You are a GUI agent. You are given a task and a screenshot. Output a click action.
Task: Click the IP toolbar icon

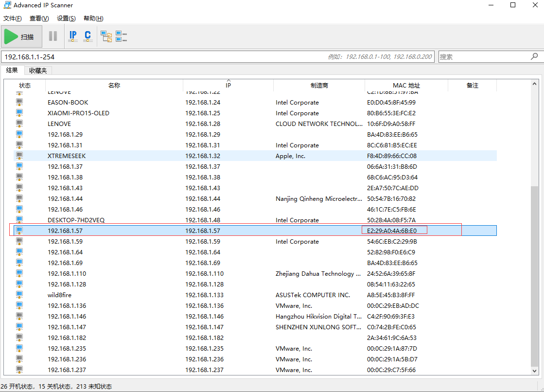[73, 36]
